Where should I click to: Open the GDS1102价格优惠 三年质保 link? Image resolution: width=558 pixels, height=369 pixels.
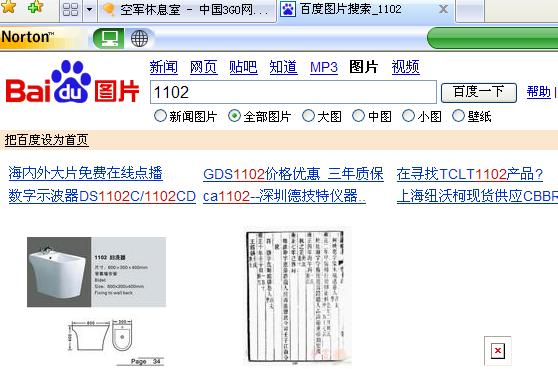[x=293, y=174]
